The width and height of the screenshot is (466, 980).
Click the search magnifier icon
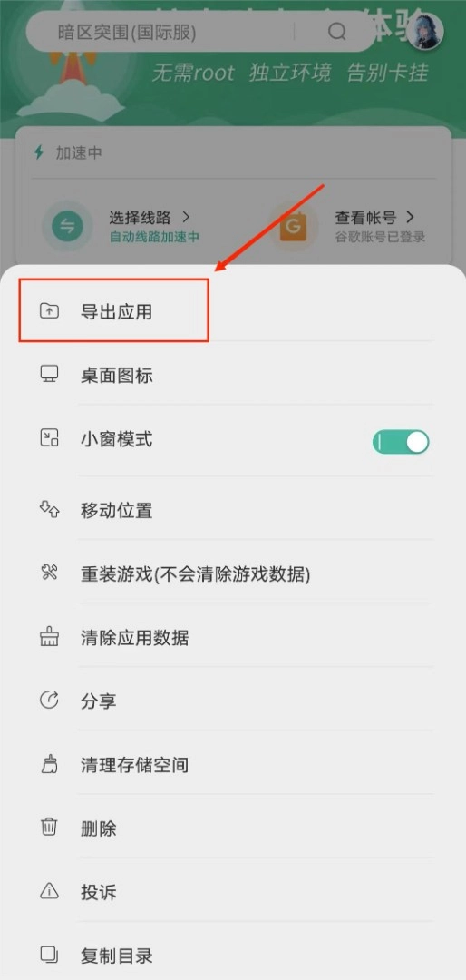pyautogui.click(x=336, y=31)
